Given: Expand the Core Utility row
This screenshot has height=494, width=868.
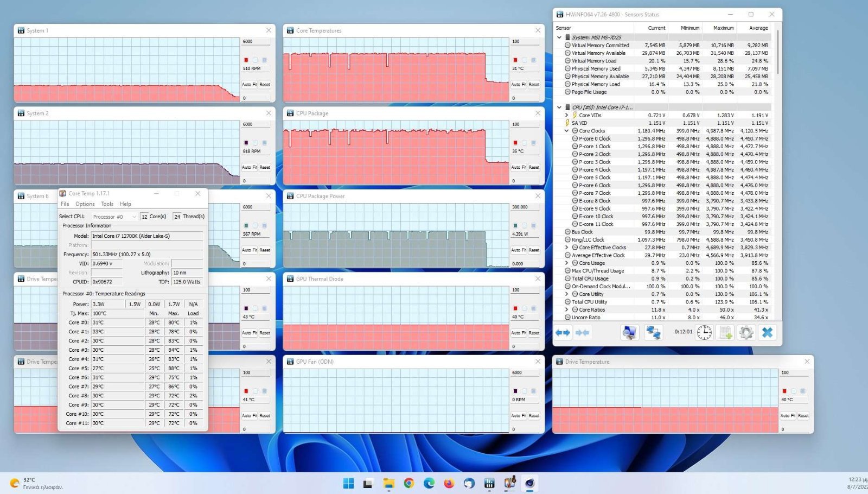Looking at the screenshot, I should point(567,294).
